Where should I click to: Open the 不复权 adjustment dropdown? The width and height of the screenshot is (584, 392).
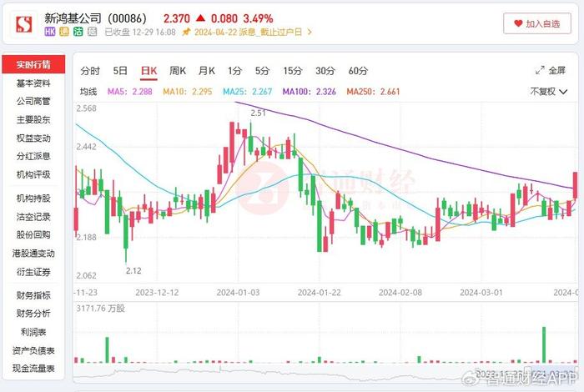click(x=549, y=92)
